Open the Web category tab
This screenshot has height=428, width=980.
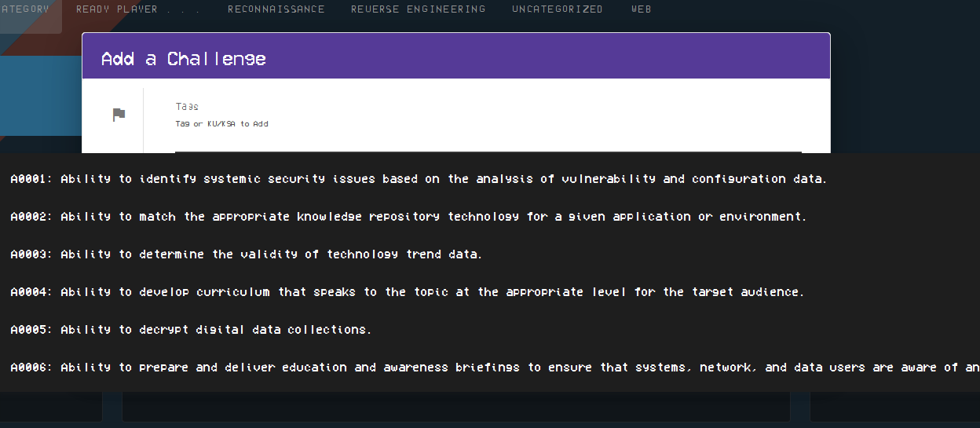(641, 9)
